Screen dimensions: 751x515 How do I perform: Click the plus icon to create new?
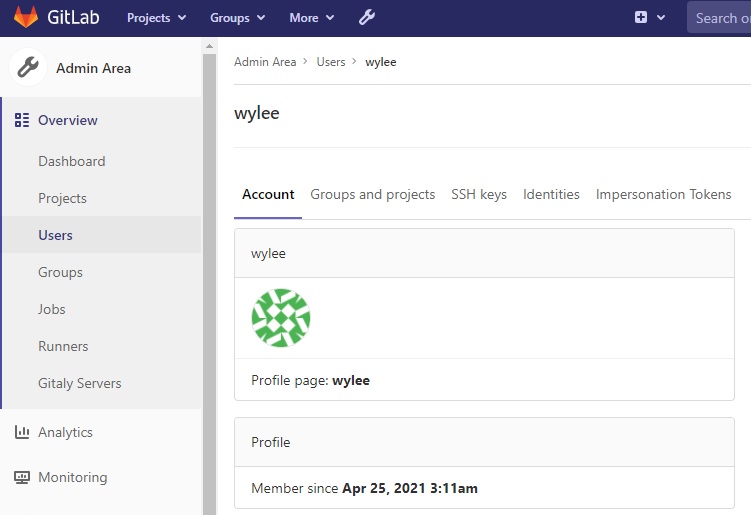[641, 18]
